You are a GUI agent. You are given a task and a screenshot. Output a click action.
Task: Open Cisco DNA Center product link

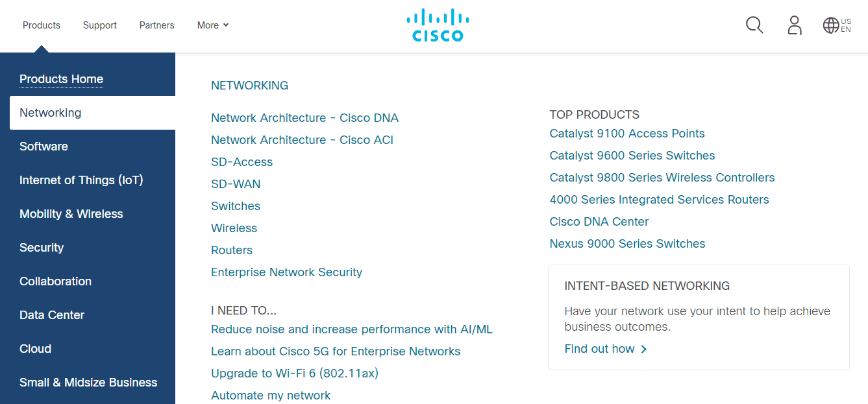pos(599,221)
